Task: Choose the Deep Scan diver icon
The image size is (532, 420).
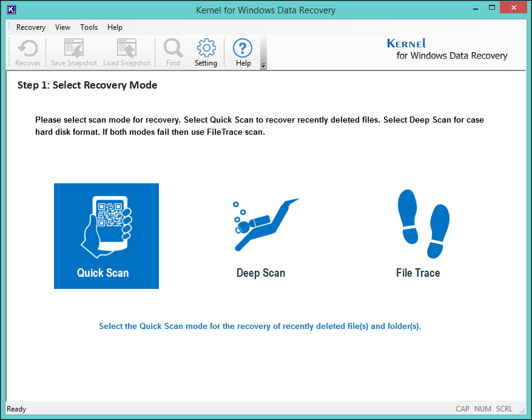Action: [266, 225]
